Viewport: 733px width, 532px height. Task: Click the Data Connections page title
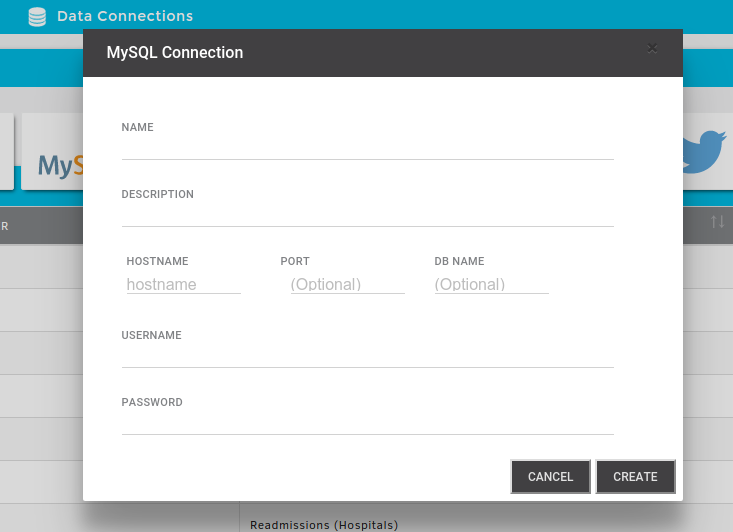125,16
